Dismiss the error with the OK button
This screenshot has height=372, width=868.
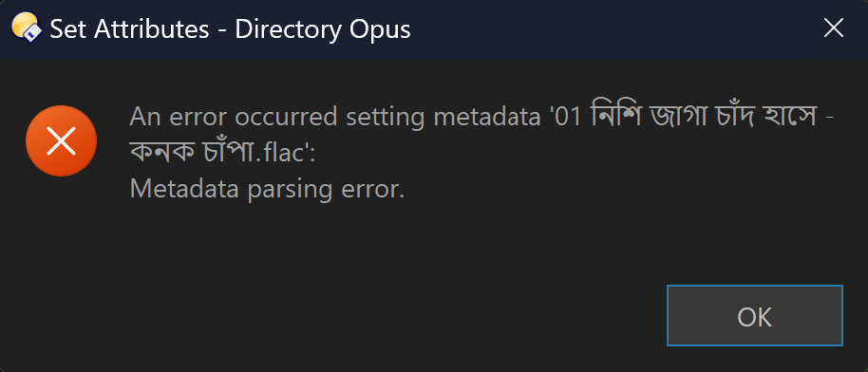click(x=755, y=316)
